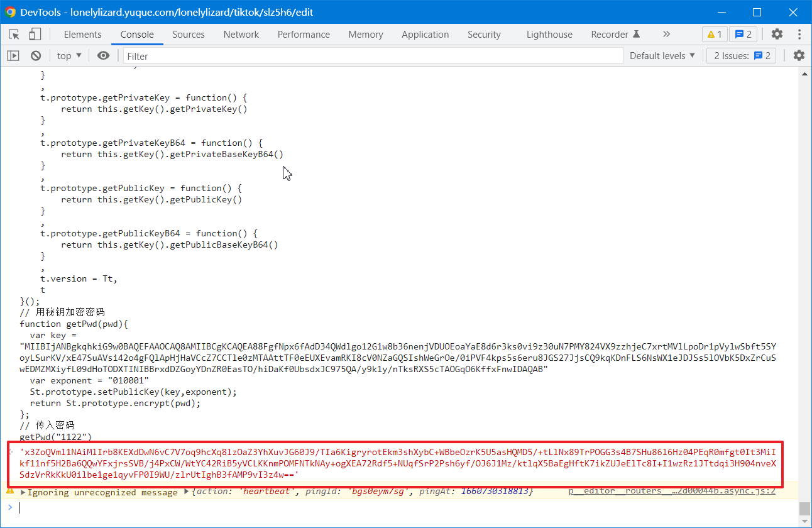
Task: Open the three-dot customize DevTools menu
Action: point(799,34)
